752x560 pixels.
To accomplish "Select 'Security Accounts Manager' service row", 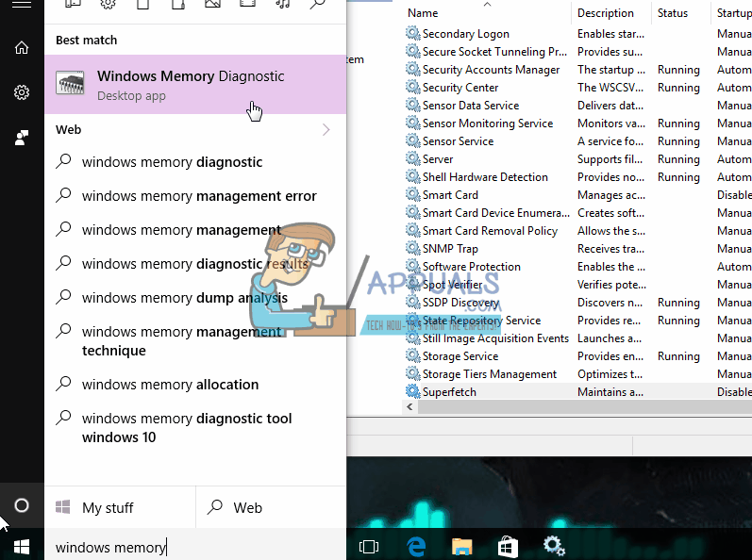I will click(577, 70).
